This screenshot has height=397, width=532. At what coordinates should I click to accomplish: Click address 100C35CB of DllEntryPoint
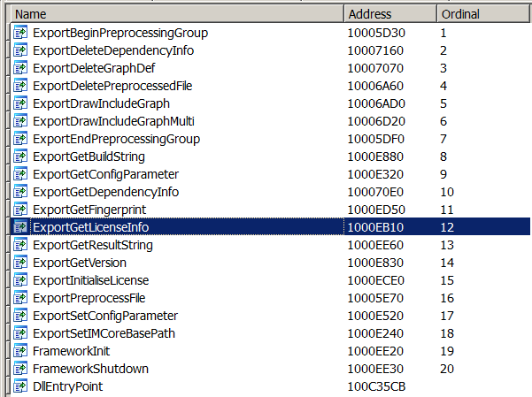tap(376, 386)
